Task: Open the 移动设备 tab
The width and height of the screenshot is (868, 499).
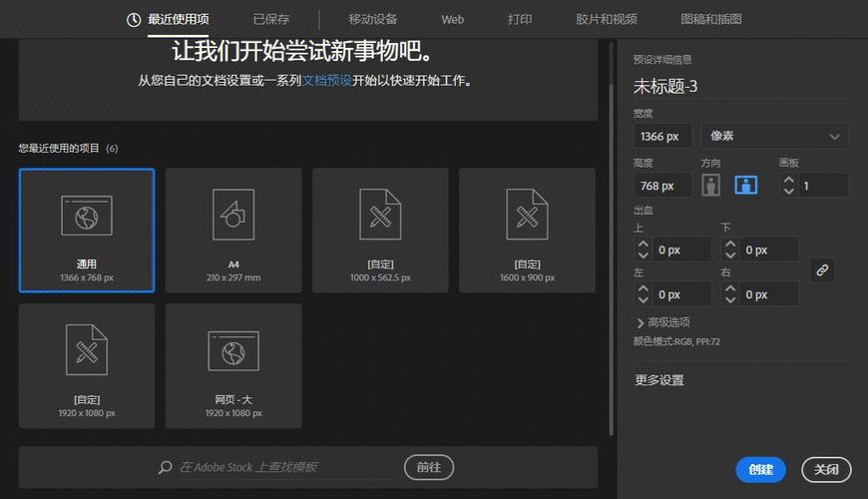Action: [372, 19]
